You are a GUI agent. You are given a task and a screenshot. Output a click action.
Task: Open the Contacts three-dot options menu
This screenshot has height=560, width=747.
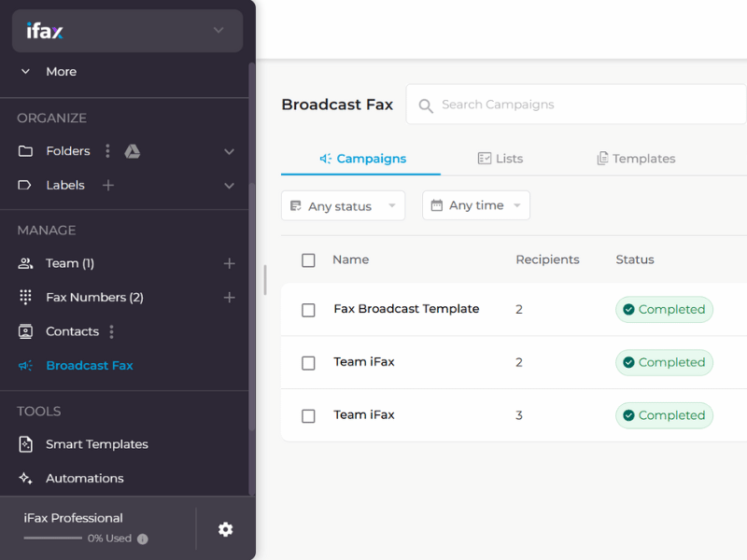click(112, 331)
